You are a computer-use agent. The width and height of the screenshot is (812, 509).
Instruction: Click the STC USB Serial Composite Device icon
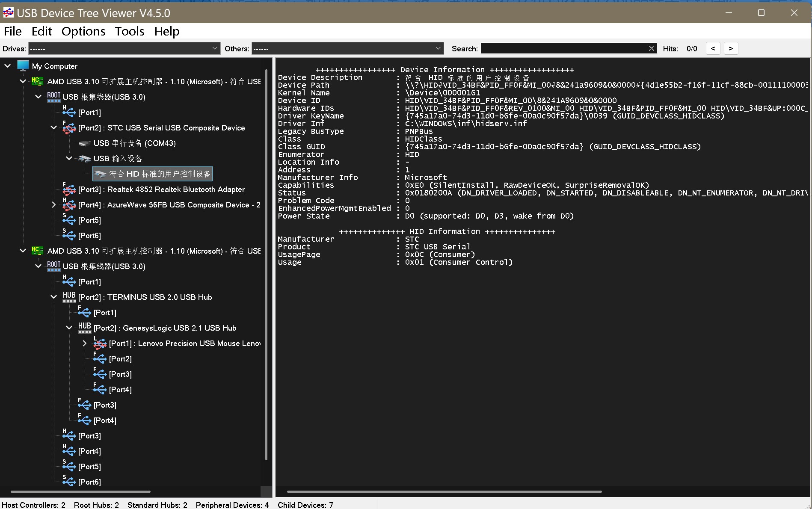click(x=69, y=127)
